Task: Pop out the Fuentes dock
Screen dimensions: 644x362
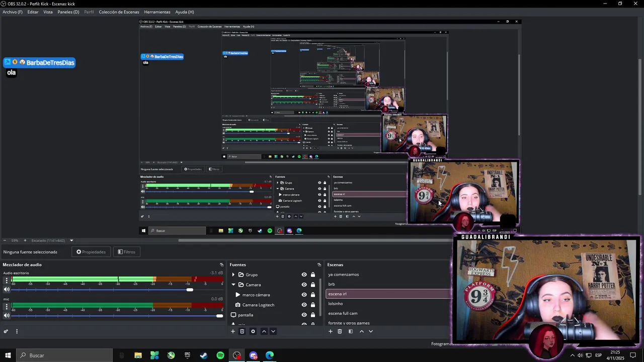Action: click(319, 264)
